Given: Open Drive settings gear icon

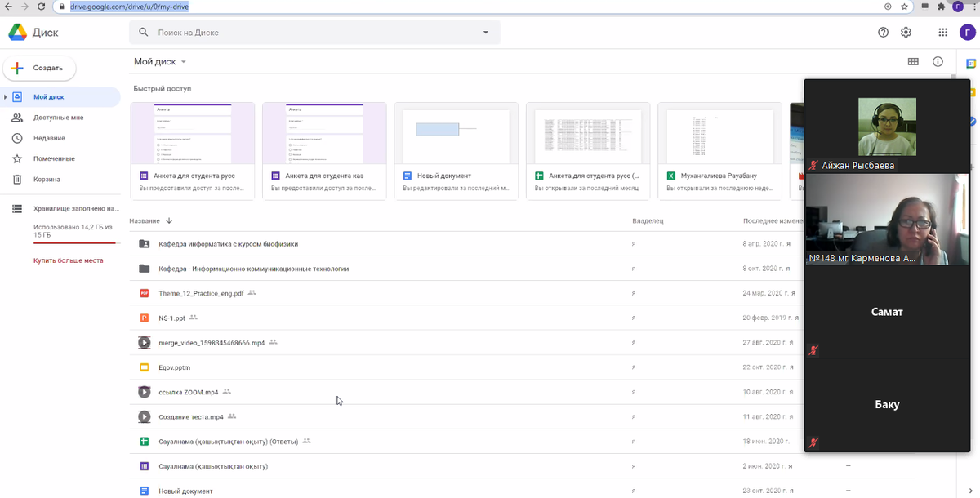Looking at the screenshot, I should tap(906, 33).
